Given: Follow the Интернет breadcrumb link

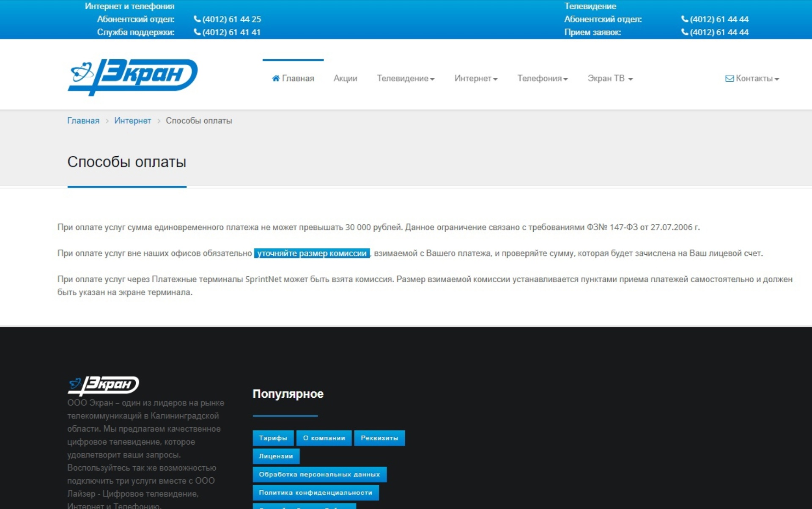Looking at the screenshot, I should click(132, 121).
